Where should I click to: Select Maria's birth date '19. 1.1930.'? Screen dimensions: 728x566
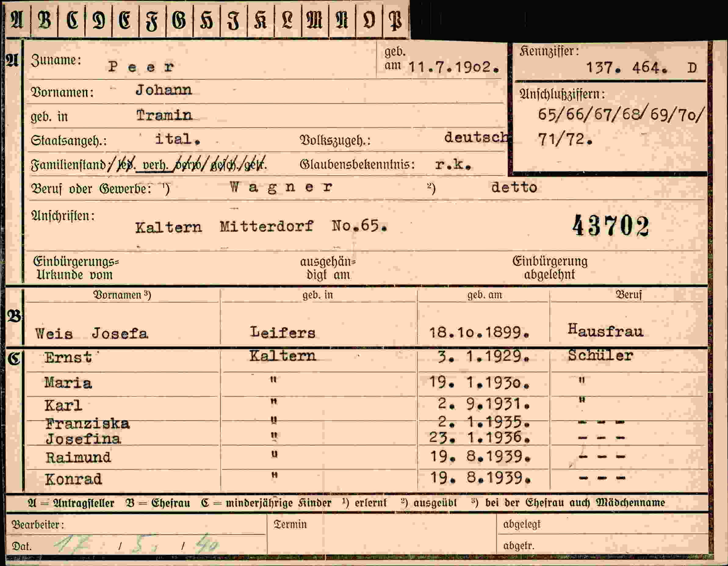coord(479,382)
